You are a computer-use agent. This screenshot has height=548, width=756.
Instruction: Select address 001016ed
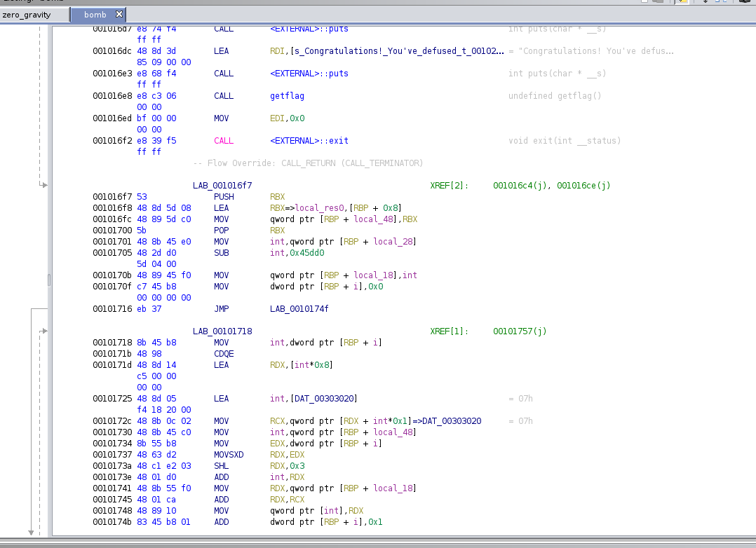112,118
